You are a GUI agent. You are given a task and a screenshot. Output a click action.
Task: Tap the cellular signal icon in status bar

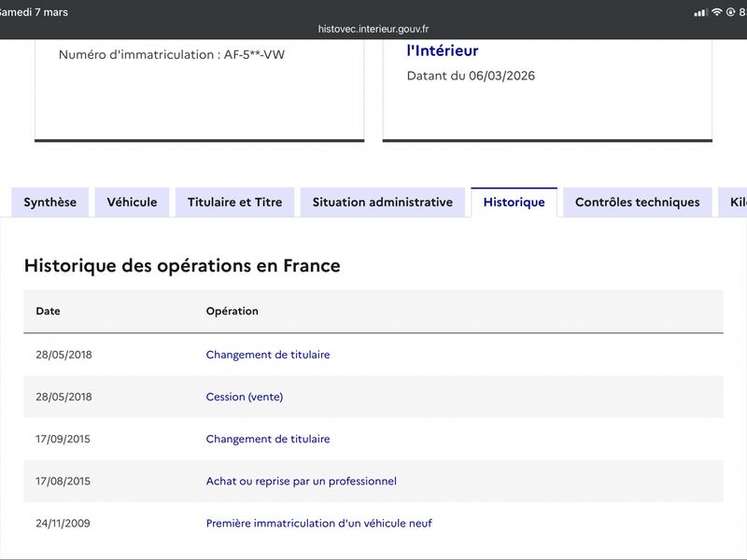tap(700, 12)
